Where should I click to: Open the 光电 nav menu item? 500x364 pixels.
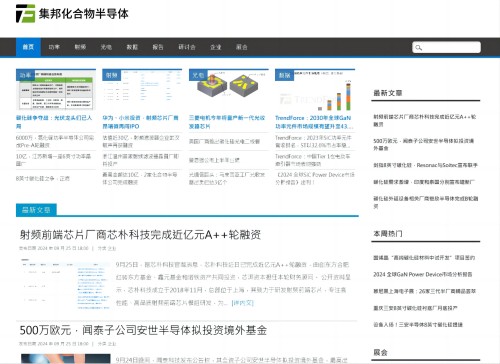coord(106,47)
